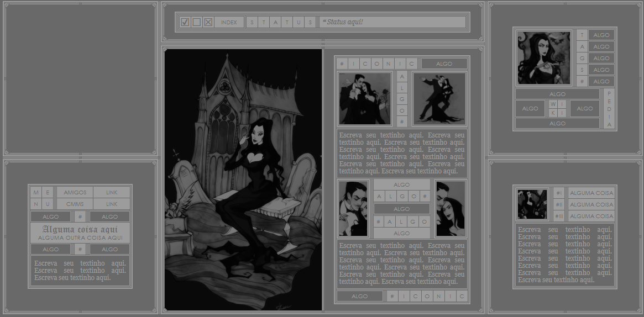Click the gothic 'Alguma coisa aqui' heading

[80, 229]
